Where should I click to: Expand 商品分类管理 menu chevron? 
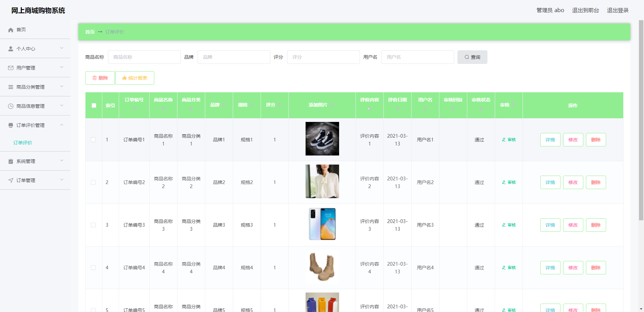pos(62,86)
